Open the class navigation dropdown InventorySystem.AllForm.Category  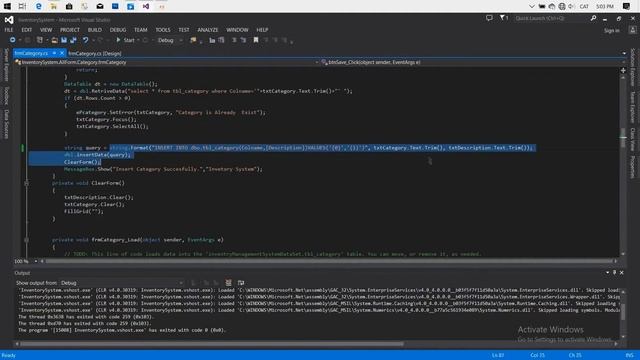click(x=167, y=62)
